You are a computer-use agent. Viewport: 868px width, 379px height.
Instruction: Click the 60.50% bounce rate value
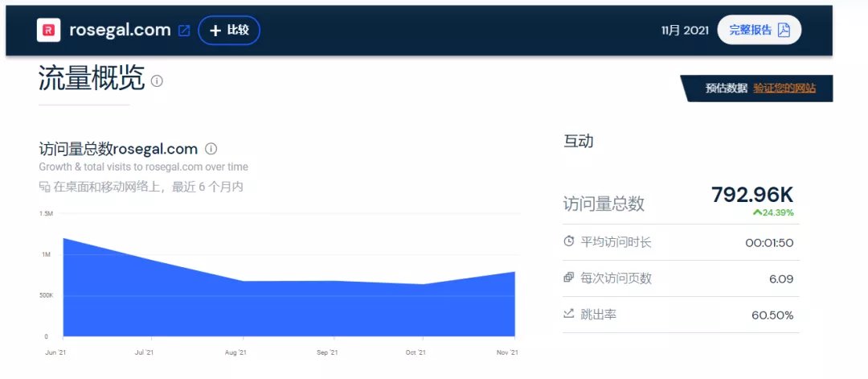(772, 315)
